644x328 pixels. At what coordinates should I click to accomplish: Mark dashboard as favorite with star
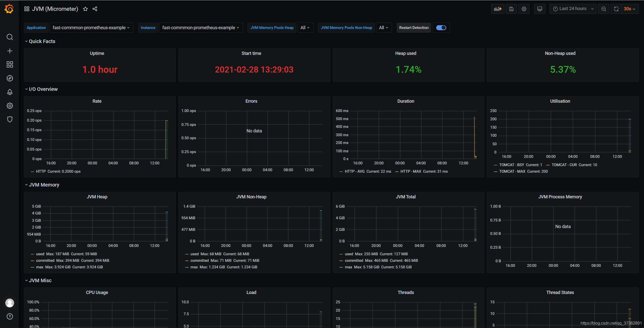click(85, 9)
